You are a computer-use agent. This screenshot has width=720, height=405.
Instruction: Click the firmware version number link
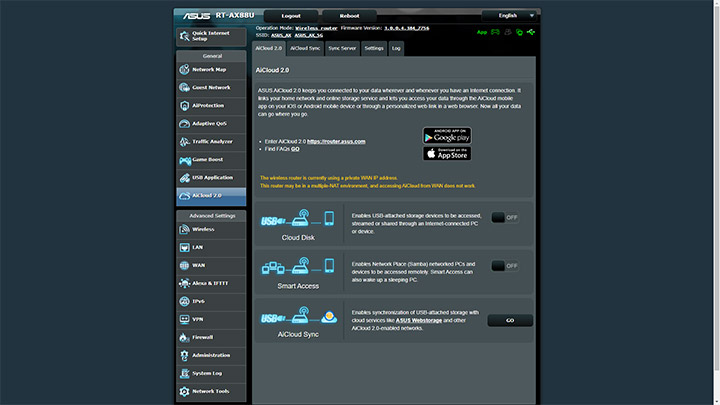[406, 28]
